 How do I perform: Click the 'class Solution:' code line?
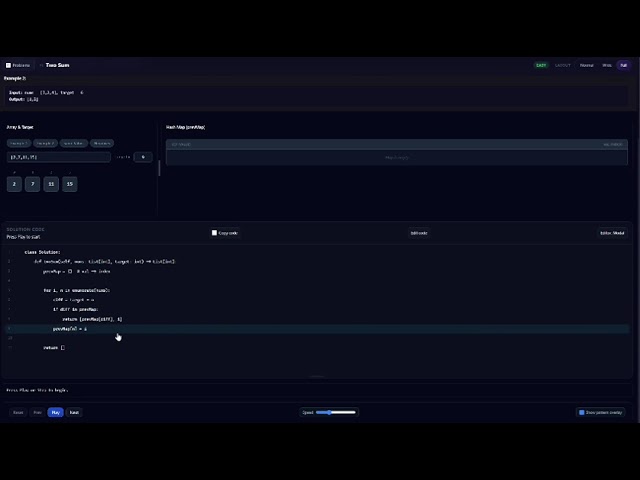(42, 252)
